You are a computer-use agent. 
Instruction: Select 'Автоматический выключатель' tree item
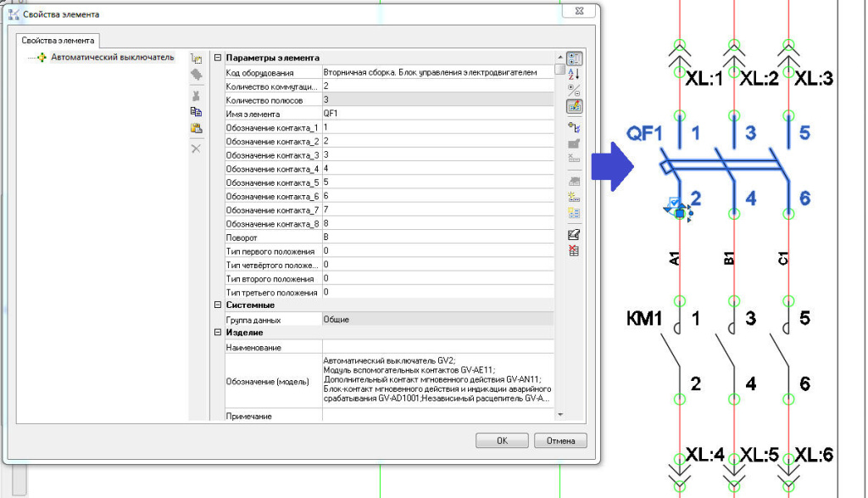112,58
